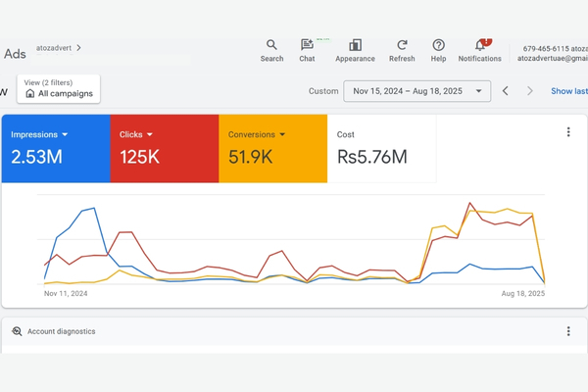Go to previous date range arrow
Viewport: 588px width, 392px height.
pyautogui.click(x=506, y=91)
